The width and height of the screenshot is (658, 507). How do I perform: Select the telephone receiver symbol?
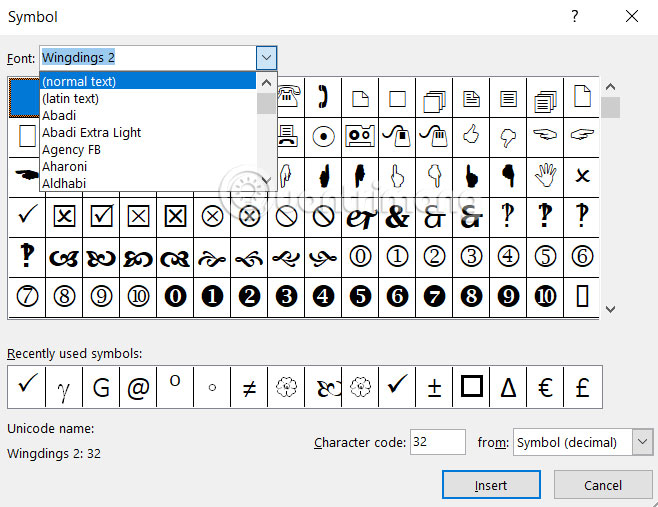[x=323, y=97]
